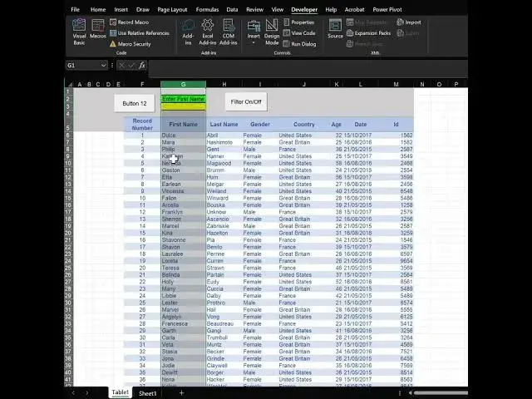Select the green Enter First Name cell

[x=183, y=99]
